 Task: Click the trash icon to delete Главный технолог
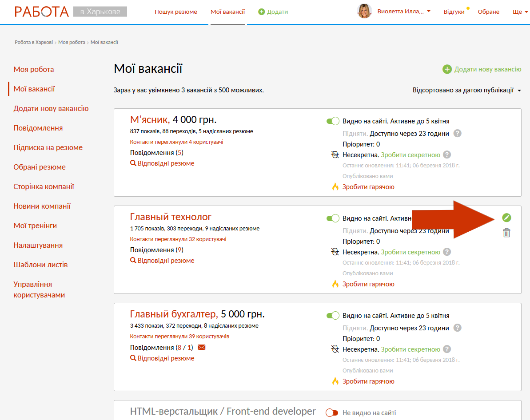(x=506, y=233)
